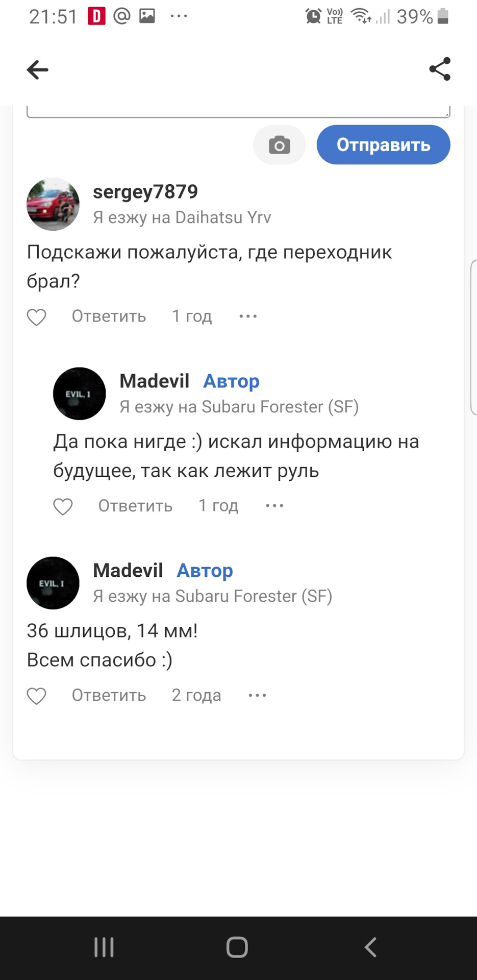Attach a photo with the camera icon
This screenshot has width=477, height=980.
point(279,145)
